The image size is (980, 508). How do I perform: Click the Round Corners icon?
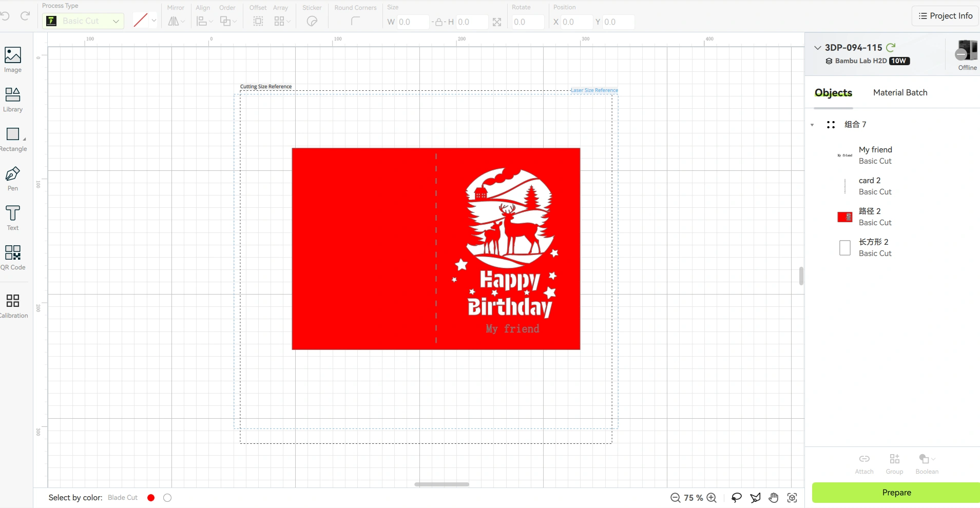click(355, 21)
